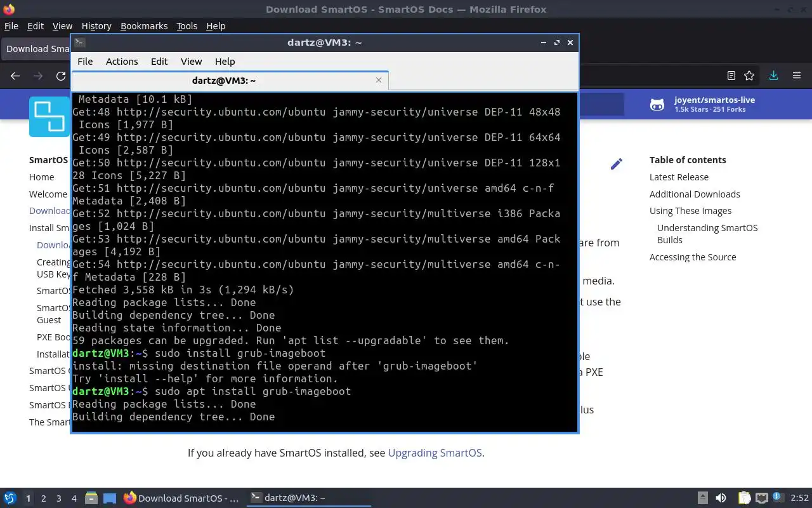Click the show desktop taskbar icon
Image resolution: width=812 pixels, height=508 pixels.
coord(110,498)
